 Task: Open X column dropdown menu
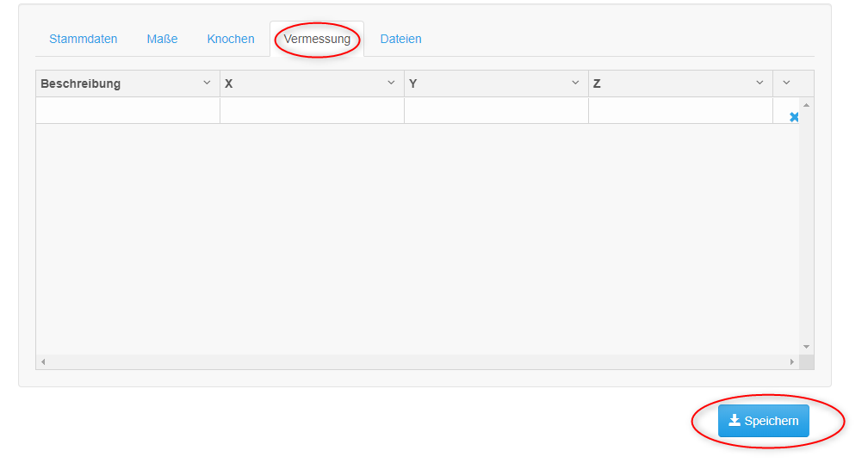click(x=391, y=83)
